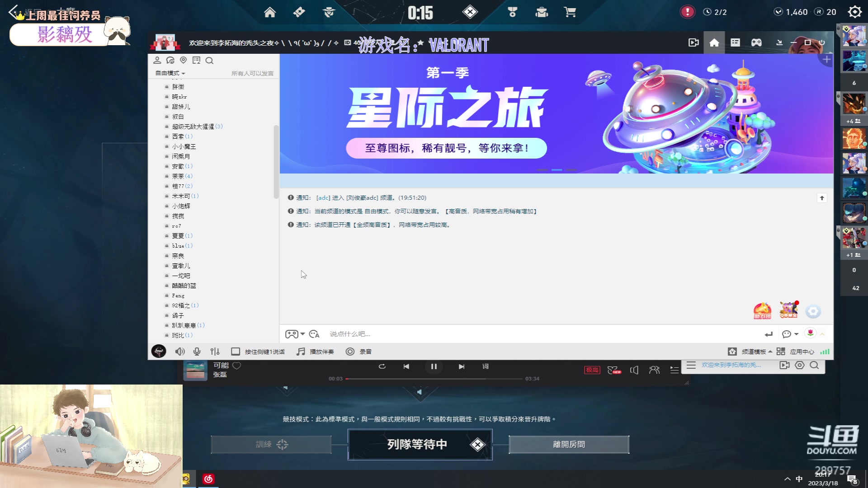Select 小小魔王 in channel list

(184, 146)
